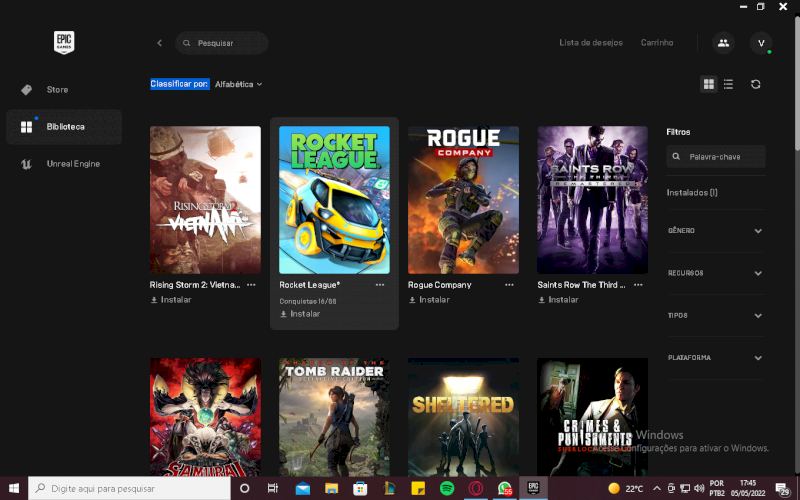This screenshot has width=800, height=500.
Task: Open the Carrinho link
Action: pyautogui.click(x=657, y=43)
